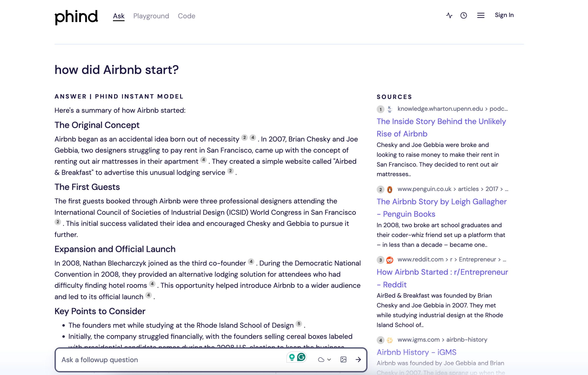Toggle the Ask navigation tab
The width and height of the screenshot is (588, 375).
(119, 16)
